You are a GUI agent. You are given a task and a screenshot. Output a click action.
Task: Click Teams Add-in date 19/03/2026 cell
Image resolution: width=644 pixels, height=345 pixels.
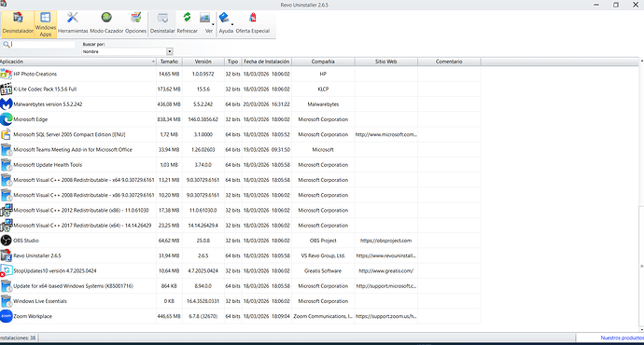[x=267, y=150]
